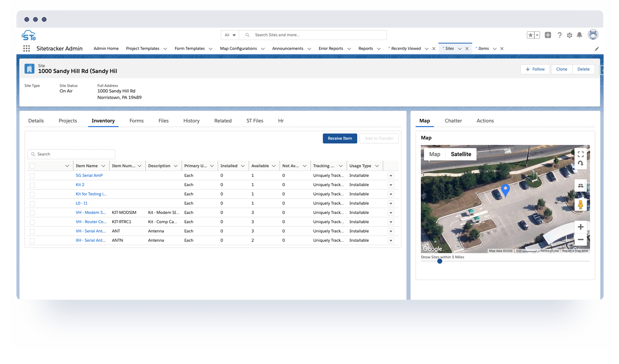Click the Follow button

(x=535, y=69)
